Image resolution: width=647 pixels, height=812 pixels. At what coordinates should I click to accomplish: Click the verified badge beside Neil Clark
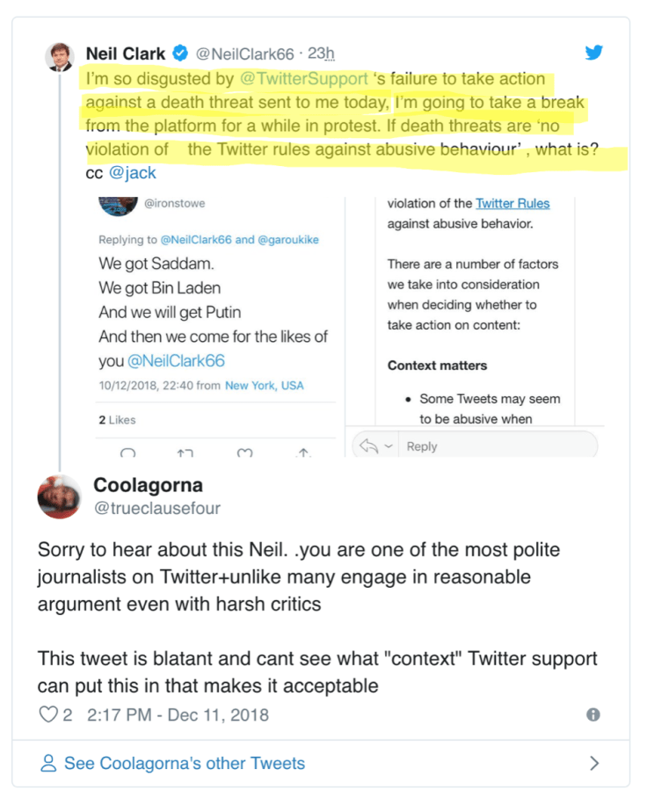180,54
